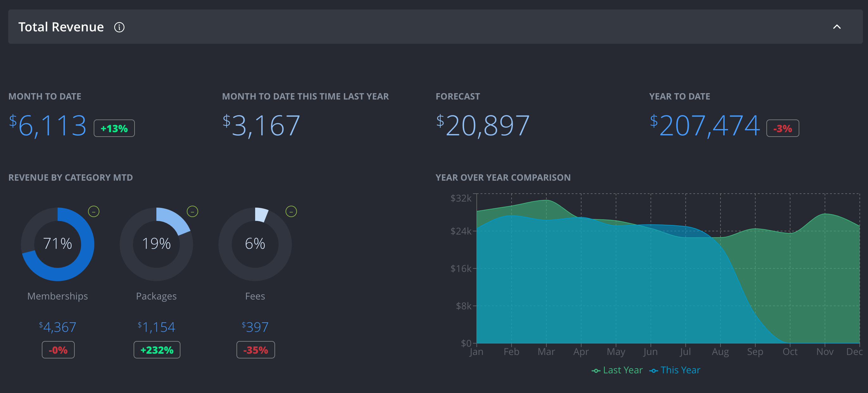Click the Memberships label

pyautogui.click(x=58, y=296)
